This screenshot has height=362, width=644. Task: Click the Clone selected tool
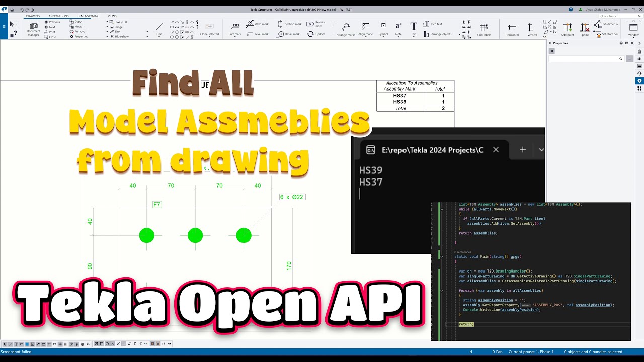coord(209,29)
